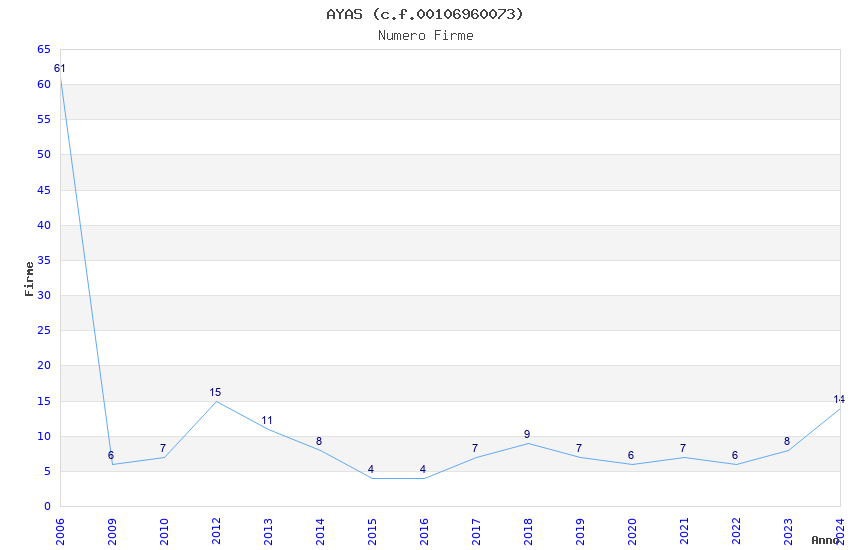The width and height of the screenshot is (850, 550).
Task: Click x-axis year label 2016
Action: [x=424, y=532]
